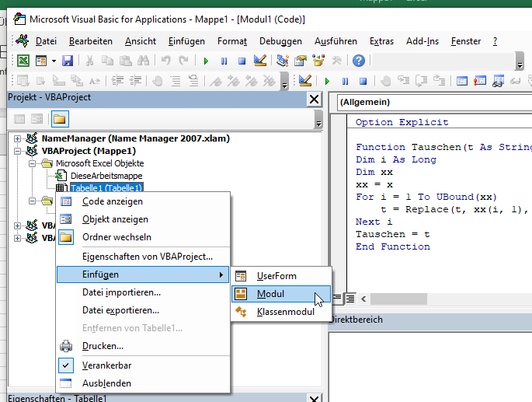Select DieseArbeitsmappe in project tree

pyautogui.click(x=106, y=176)
